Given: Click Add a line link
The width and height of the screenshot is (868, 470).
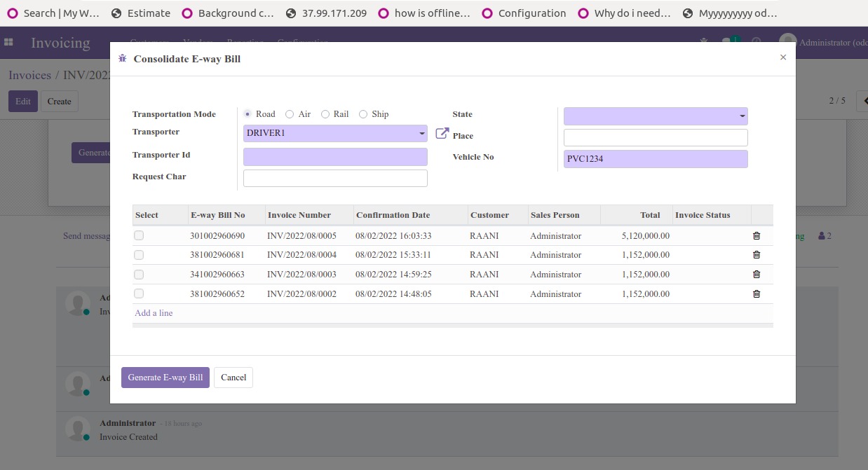Looking at the screenshot, I should [x=154, y=313].
